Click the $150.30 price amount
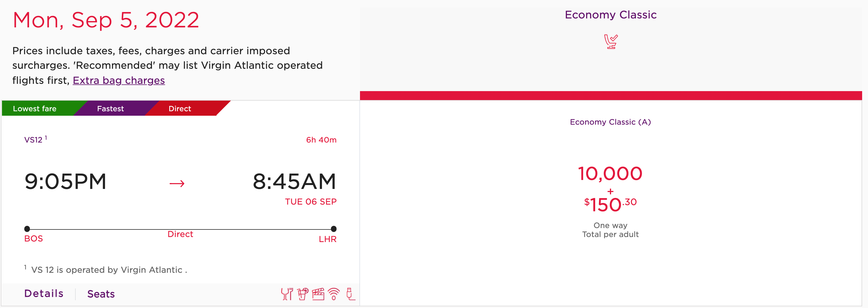Viewport: 868px width, 308px height. tap(610, 204)
